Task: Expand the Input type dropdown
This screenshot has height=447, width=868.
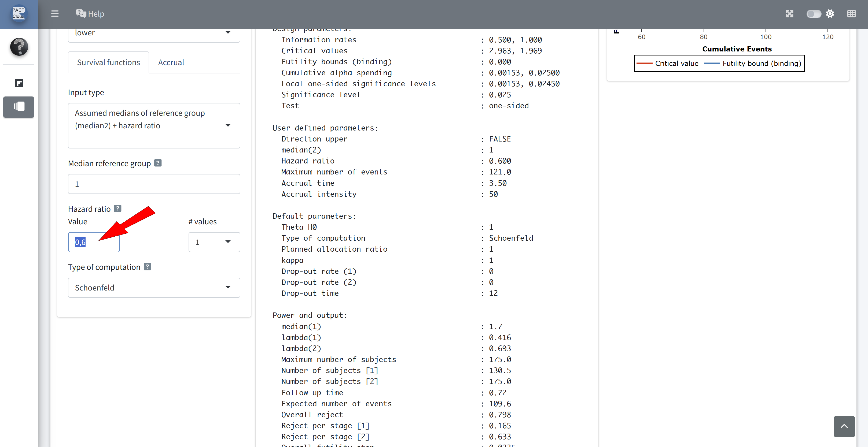Action: click(x=154, y=125)
